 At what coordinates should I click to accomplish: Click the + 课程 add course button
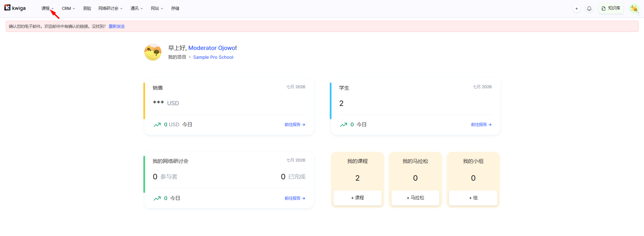[x=357, y=198]
